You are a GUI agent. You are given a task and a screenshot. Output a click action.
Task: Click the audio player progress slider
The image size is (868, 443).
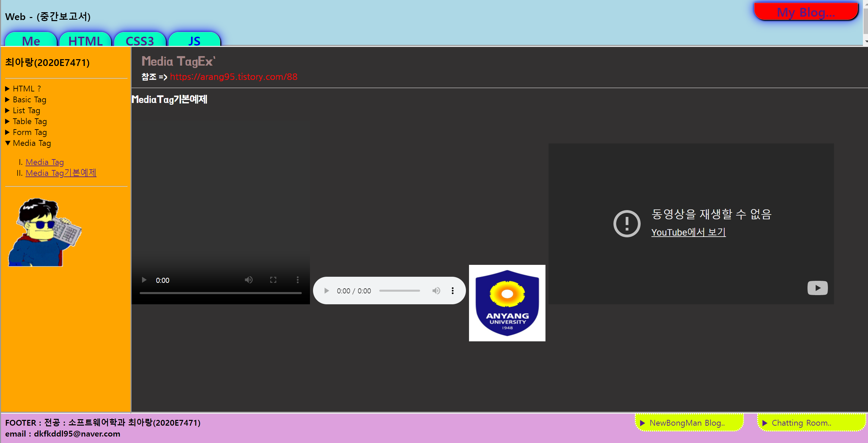click(x=399, y=291)
